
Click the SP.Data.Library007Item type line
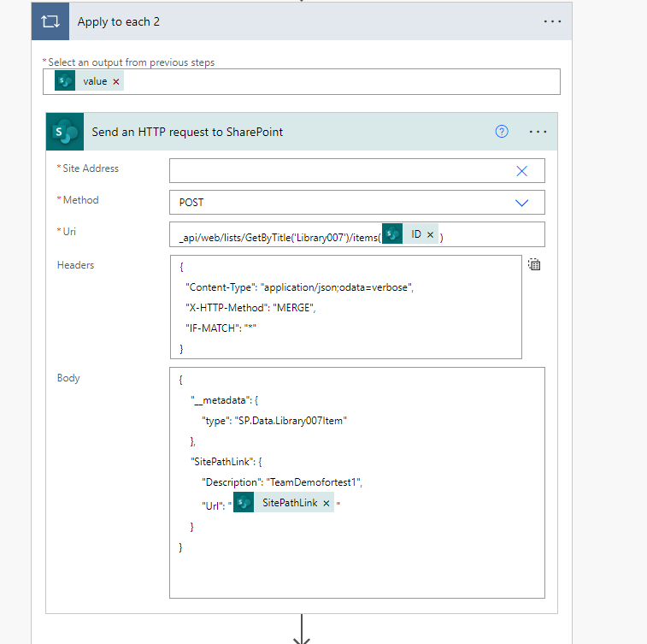click(274, 421)
